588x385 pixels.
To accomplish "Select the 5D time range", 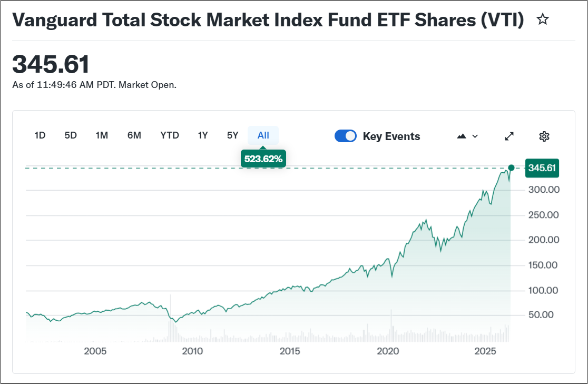I will pos(71,135).
